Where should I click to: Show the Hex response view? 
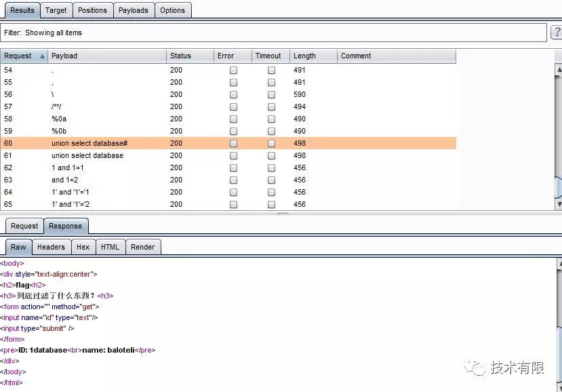[83, 247]
